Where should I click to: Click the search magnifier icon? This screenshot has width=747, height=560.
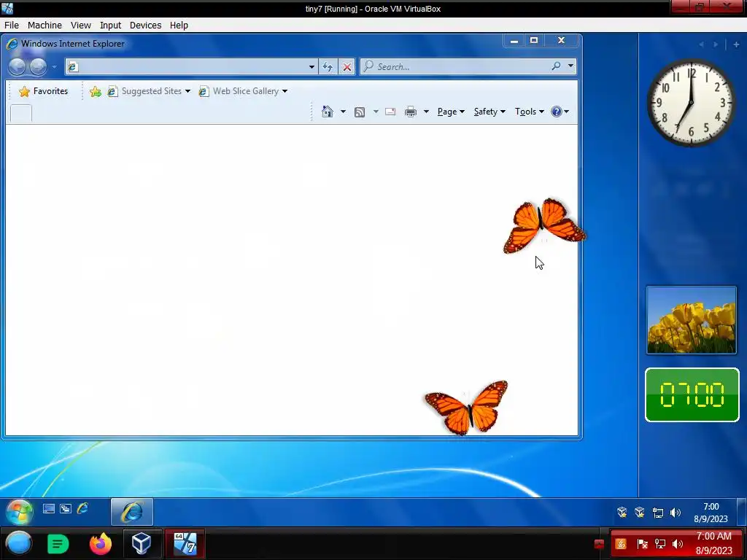coord(556,66)
